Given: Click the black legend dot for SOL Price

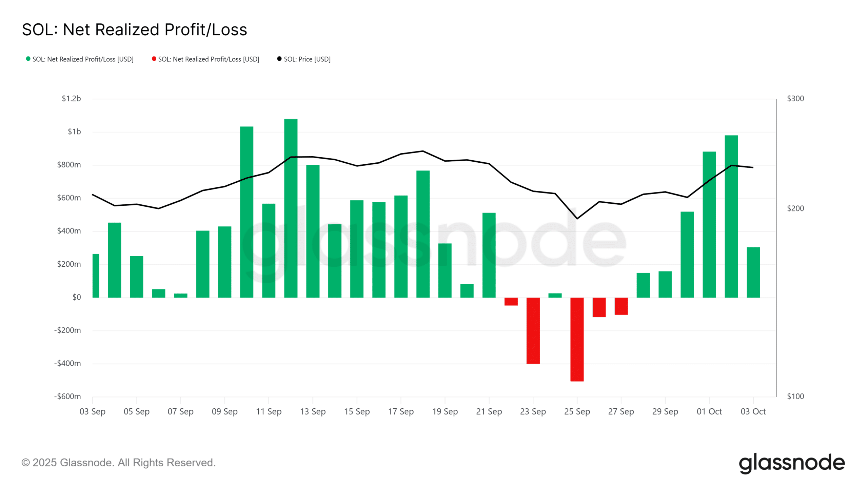Looking at the screenshot, I should pos(279,59).
